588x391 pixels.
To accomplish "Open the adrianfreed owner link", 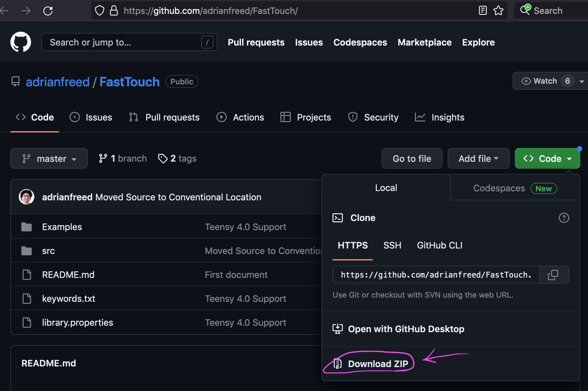I will tap(58, 82).
